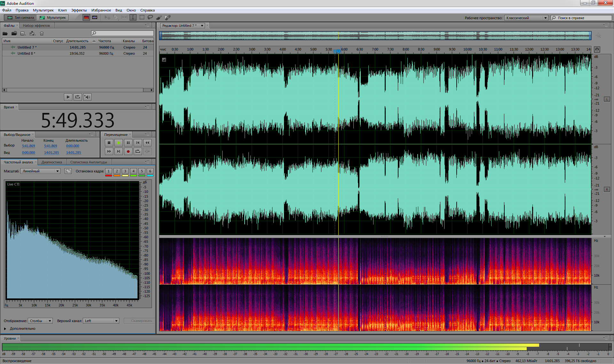Open the Эффекты menu
This screenshot has height=364, width=614.
pos(79,10)
